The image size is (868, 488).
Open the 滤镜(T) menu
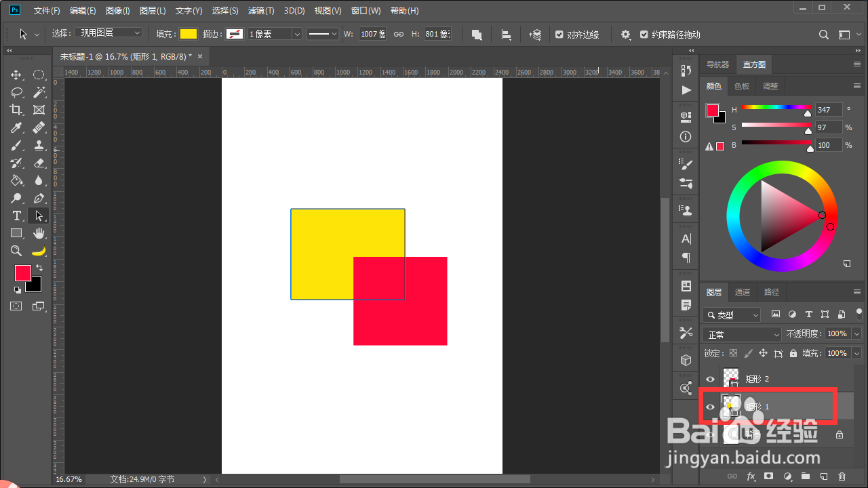(261, 11)
